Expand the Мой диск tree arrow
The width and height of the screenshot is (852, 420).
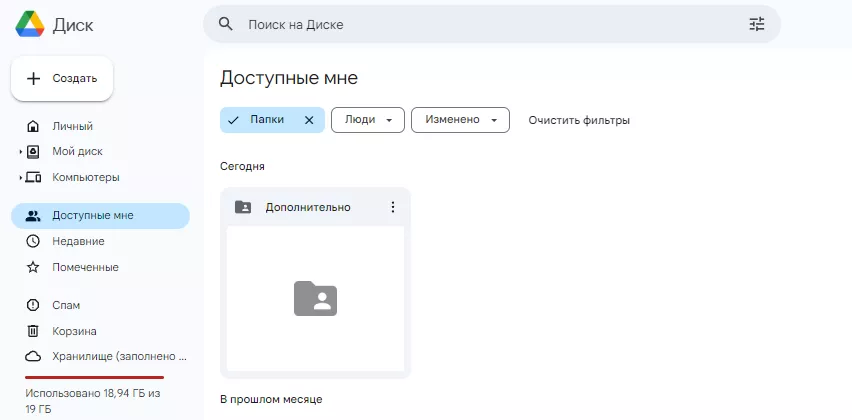click(21, 152)
